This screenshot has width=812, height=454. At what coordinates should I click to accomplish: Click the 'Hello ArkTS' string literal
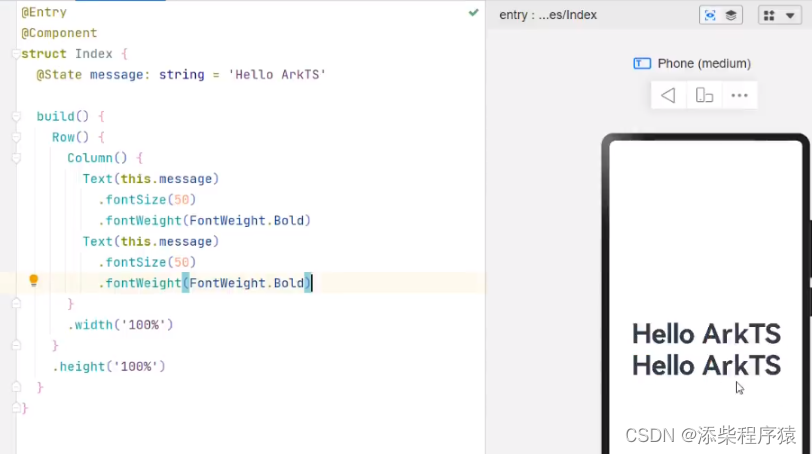pos(277,75)
